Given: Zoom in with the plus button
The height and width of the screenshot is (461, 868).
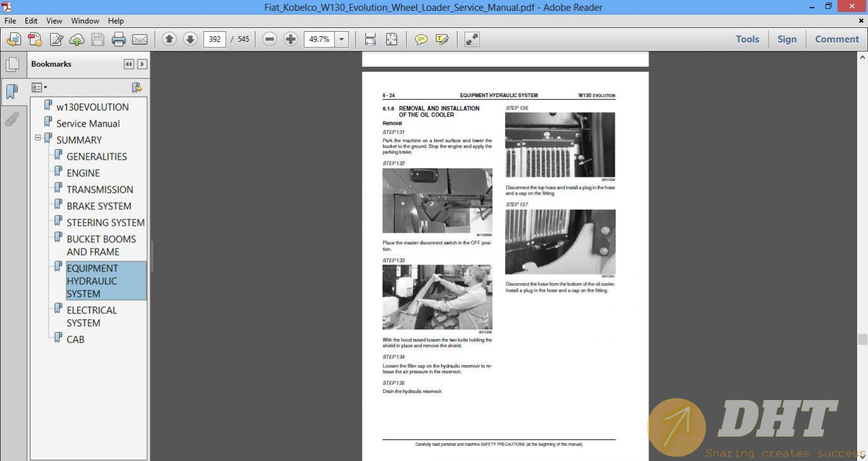Looking at the screenshot, I should 291,39.
